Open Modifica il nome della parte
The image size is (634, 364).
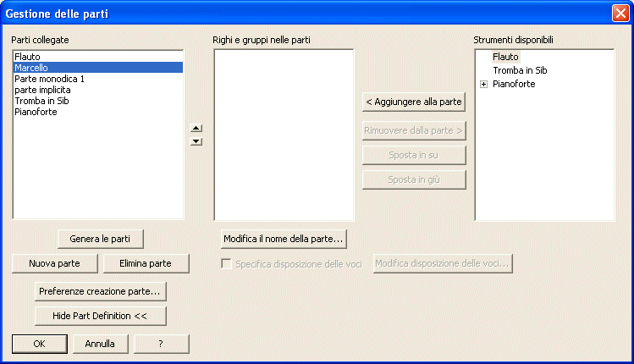point(283,238)
